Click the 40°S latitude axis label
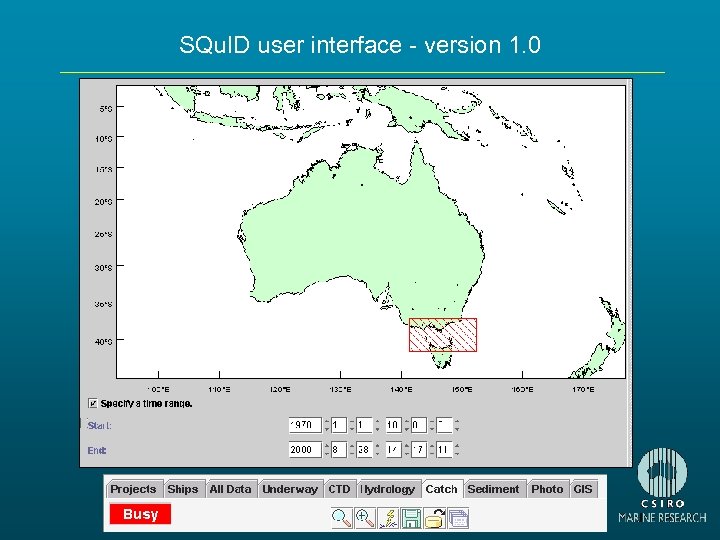This screenshot has width=720, height=540. pyautogui.click(x=103, y=342)
